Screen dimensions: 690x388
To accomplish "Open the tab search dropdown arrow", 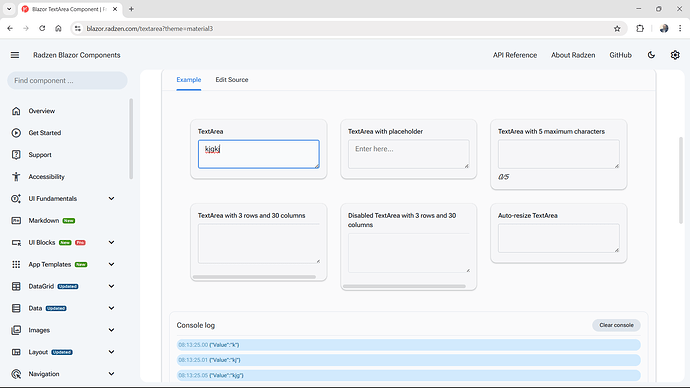I will (x=9, y=9).
